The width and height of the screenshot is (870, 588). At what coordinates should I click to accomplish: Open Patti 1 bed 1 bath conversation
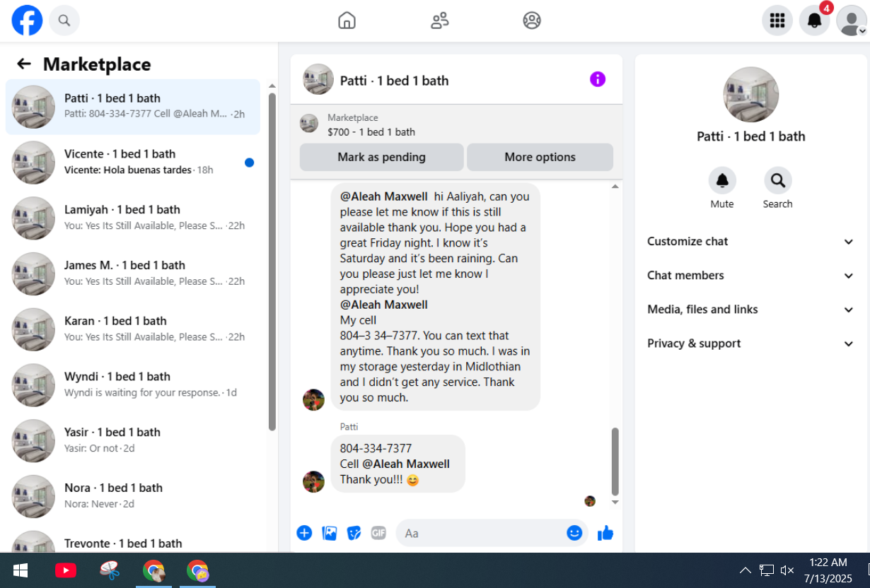pyautogui.click(x=133, y=107)
